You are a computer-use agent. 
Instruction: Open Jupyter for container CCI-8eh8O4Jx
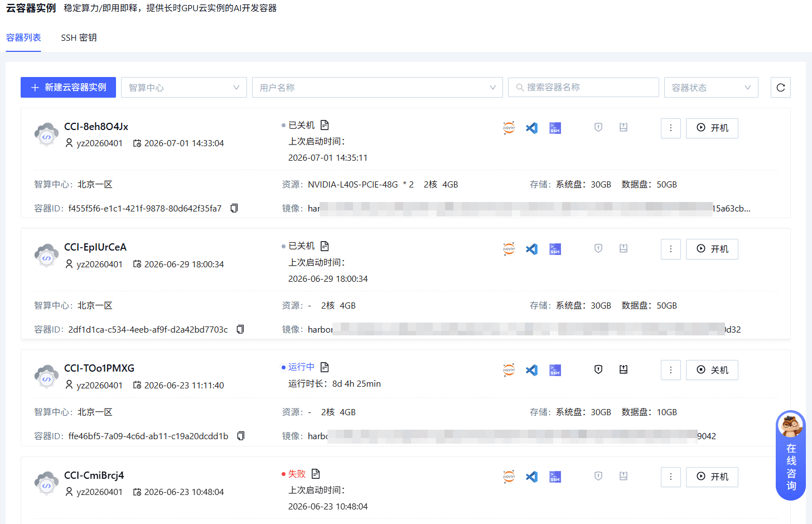[x=509, y=128]
